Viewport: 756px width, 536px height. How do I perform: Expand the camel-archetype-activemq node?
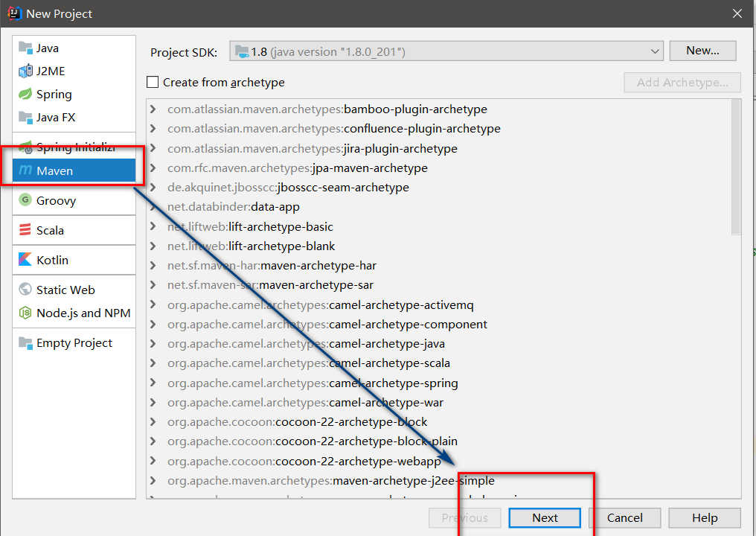(x=153, y=304)
